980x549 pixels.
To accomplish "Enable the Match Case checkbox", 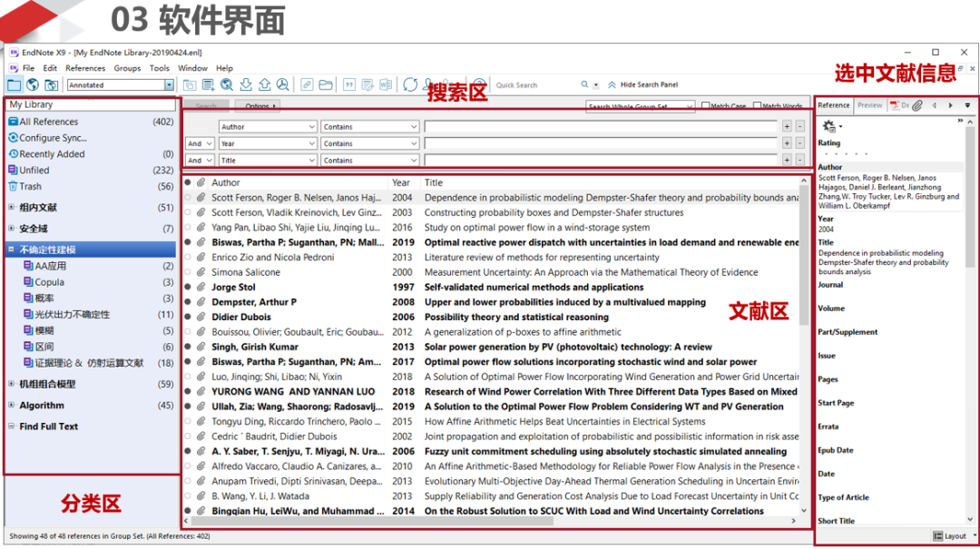I will click(706, 105).
